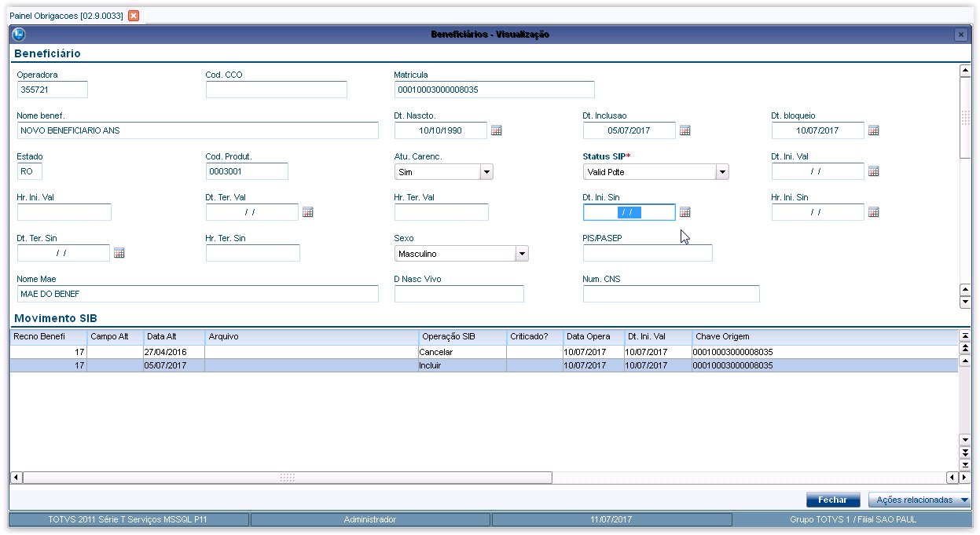Click the Num. CNS field
980x535 pixels.
(671, 294)
